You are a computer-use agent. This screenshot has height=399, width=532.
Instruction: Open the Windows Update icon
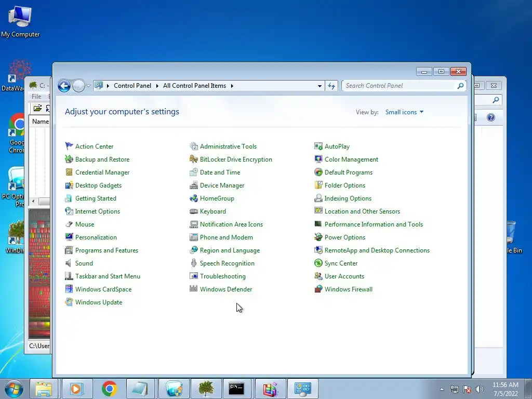click(69, 302)
